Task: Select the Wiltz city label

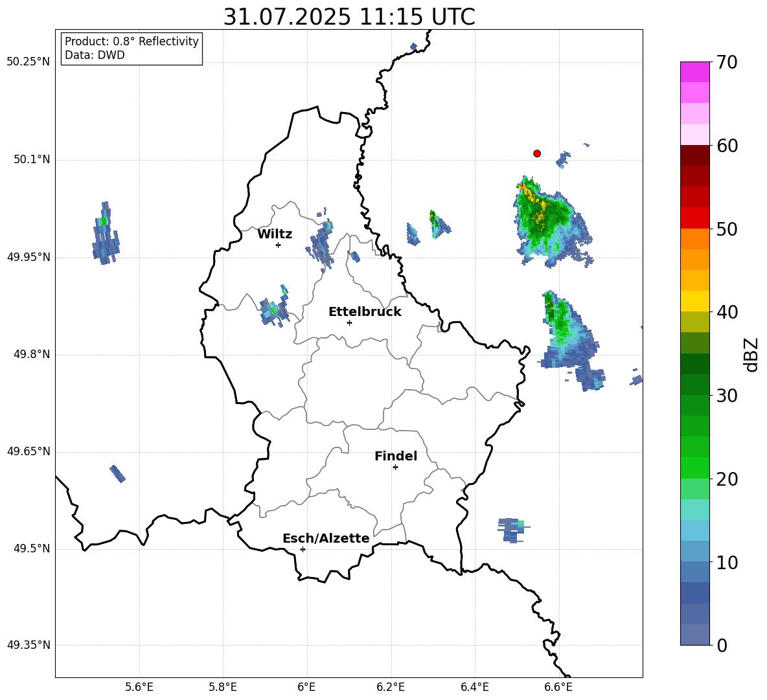Action: coord(275,234)
